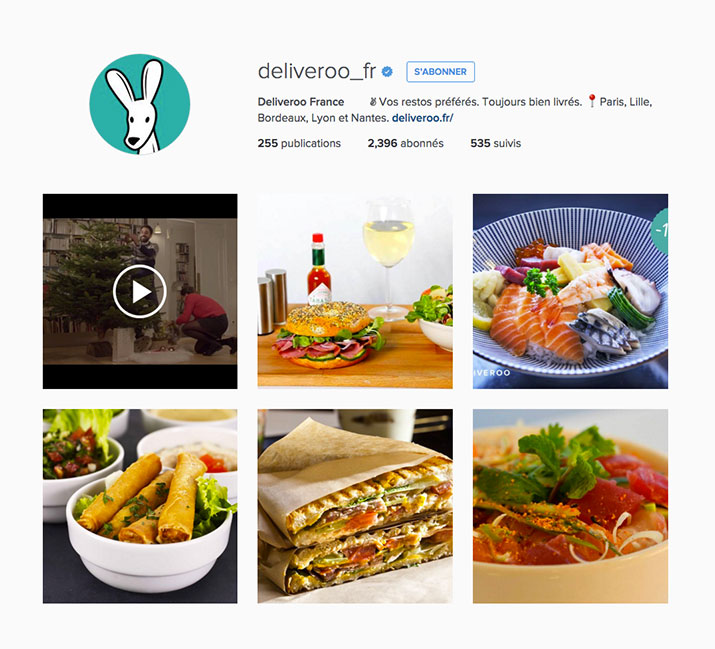Click the red location pin emoji
715x649 pixels.
click(592, 101)
